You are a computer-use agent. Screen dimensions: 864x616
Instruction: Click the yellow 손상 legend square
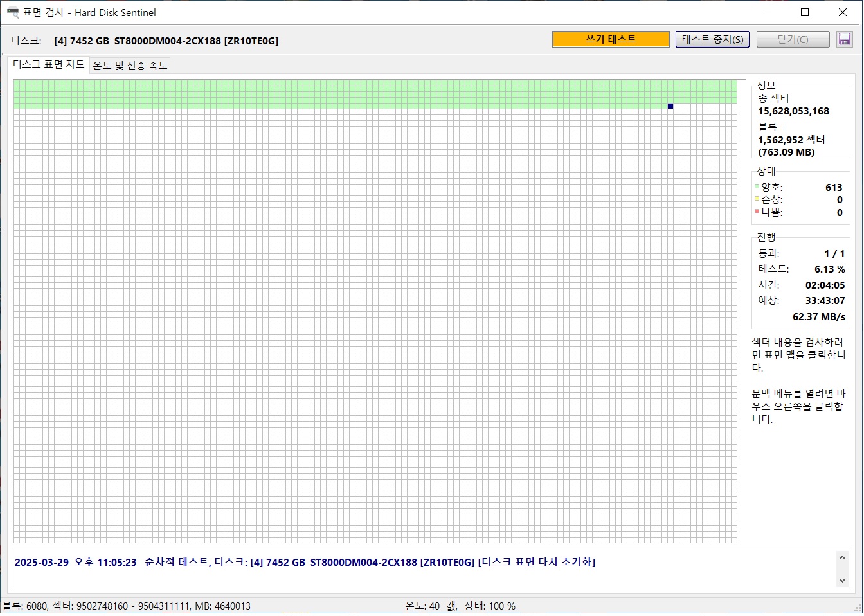[757, 199]
